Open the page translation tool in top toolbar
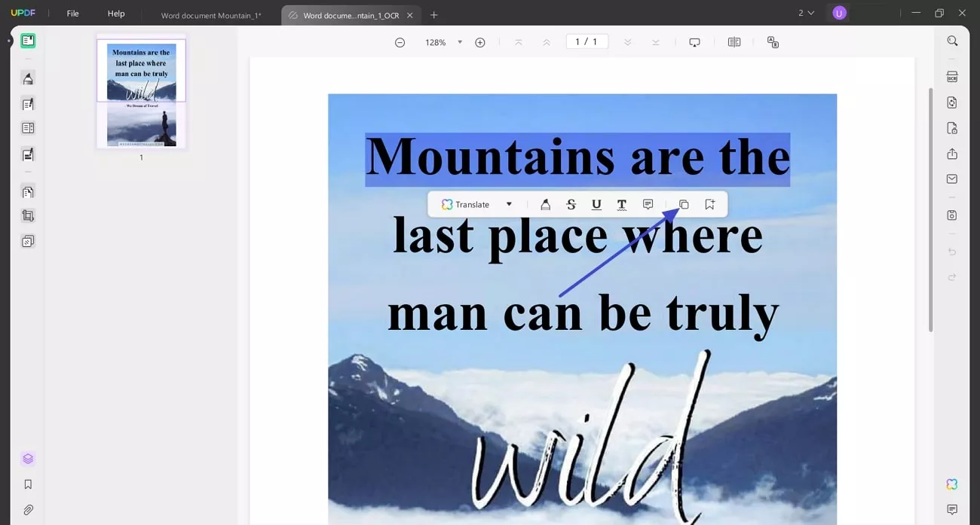The image size is (980, 525). click(x=773, y=42)
